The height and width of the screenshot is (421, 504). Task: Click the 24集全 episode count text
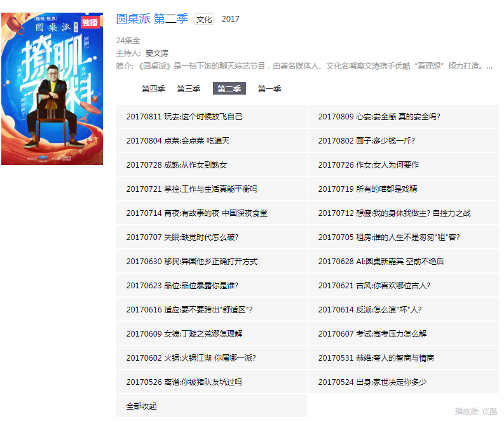pos(128,41)
